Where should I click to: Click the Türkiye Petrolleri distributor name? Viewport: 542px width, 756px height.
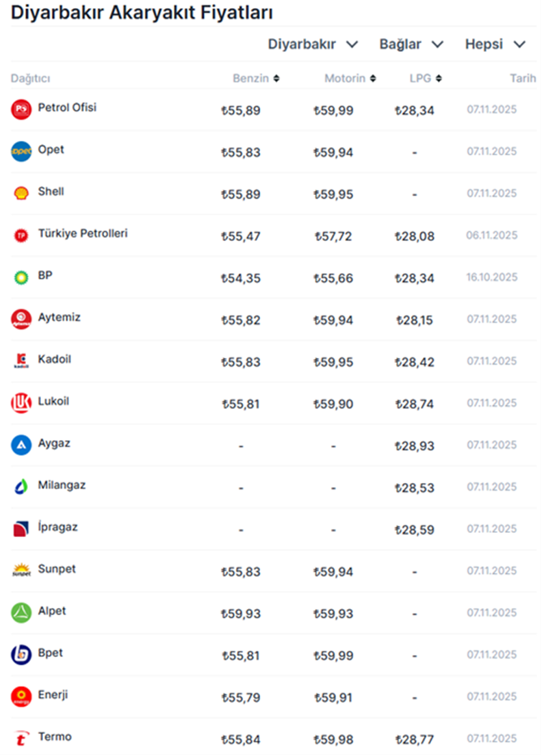(x=82, y=233)
